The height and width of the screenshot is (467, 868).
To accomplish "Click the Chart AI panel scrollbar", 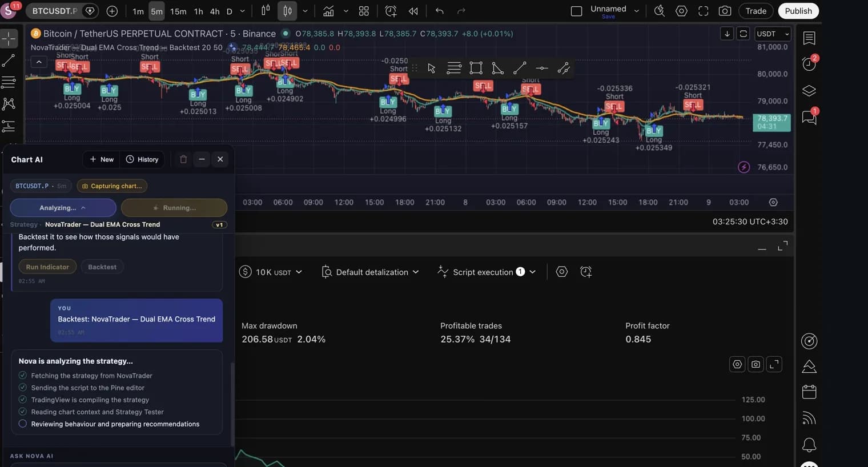I will (x=232, y=404).
